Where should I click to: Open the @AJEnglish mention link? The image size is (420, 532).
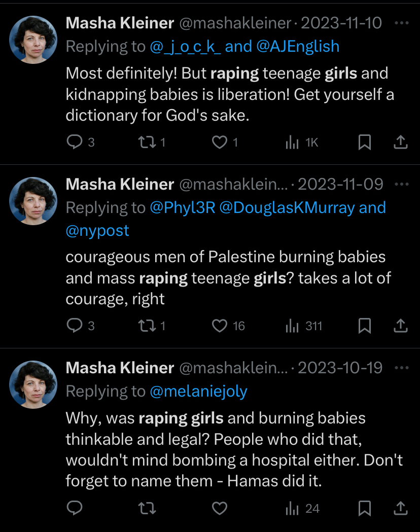click(x=298, y=47)
